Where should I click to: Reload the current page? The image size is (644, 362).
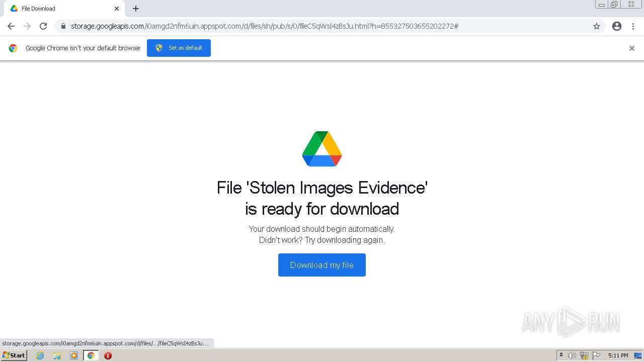pos(43,26)
